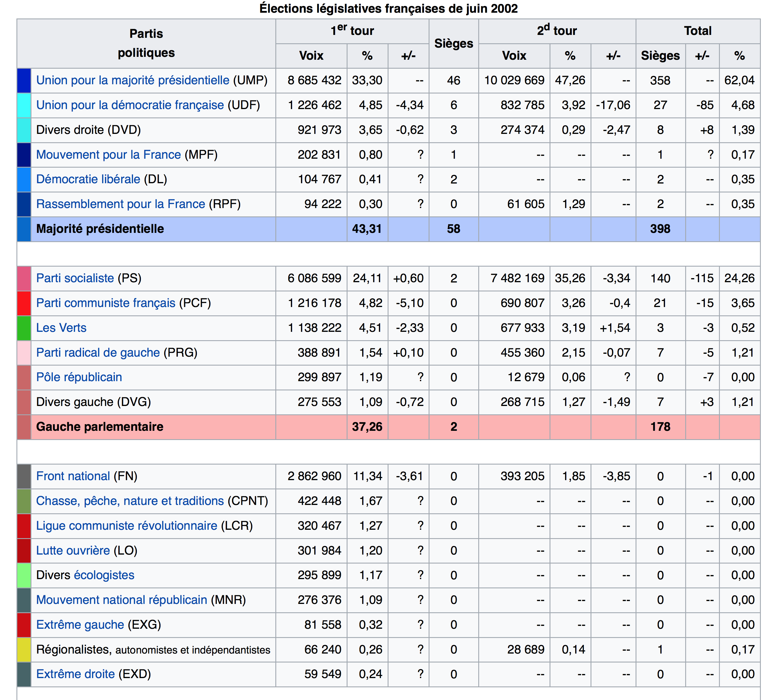Open the Mouvement national républicain link
This screenshot has height=700, width=777.
[x=122, y=600]
